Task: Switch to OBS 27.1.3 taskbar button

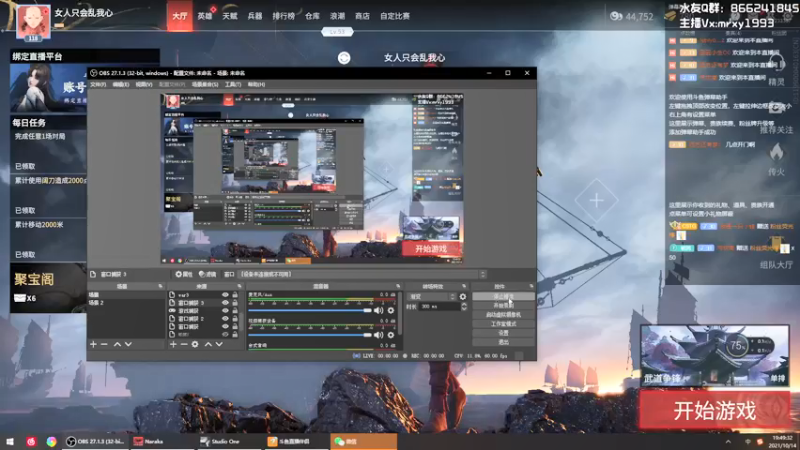Action: tap(95, 441)
